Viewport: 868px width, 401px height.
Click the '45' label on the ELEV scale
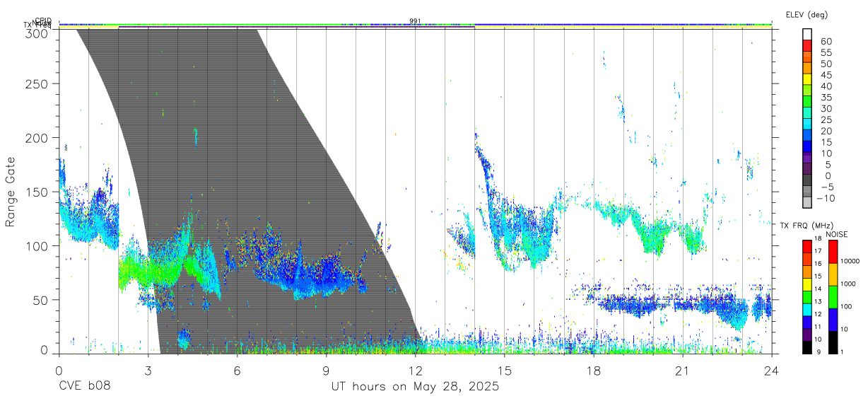click(826, 75)
